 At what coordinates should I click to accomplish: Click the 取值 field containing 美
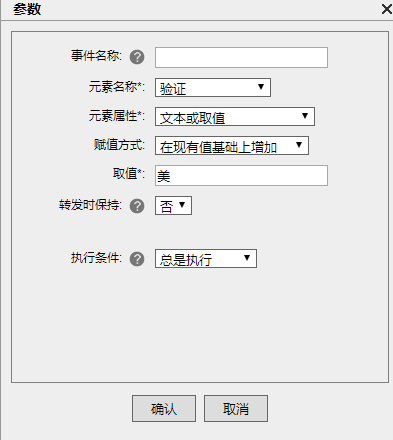click(241, 175)
